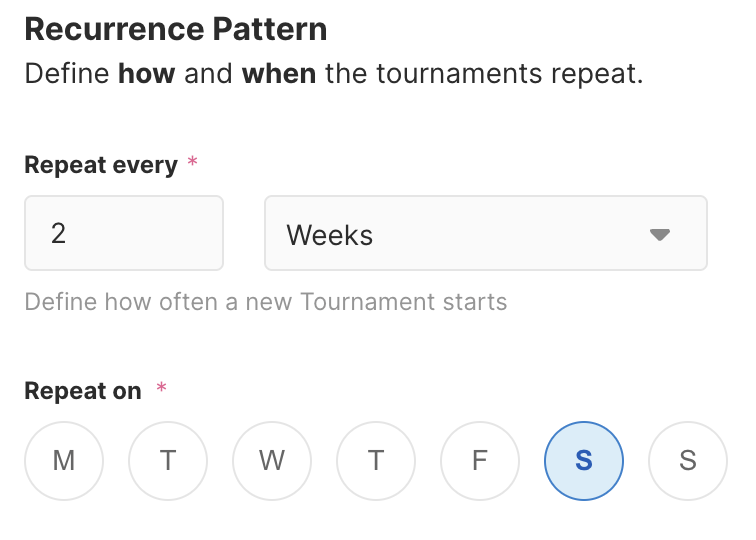This screenshot has width=756, height=540.
Task: Click the red asterisk next to Repeat every
Action: coord(193,162)
